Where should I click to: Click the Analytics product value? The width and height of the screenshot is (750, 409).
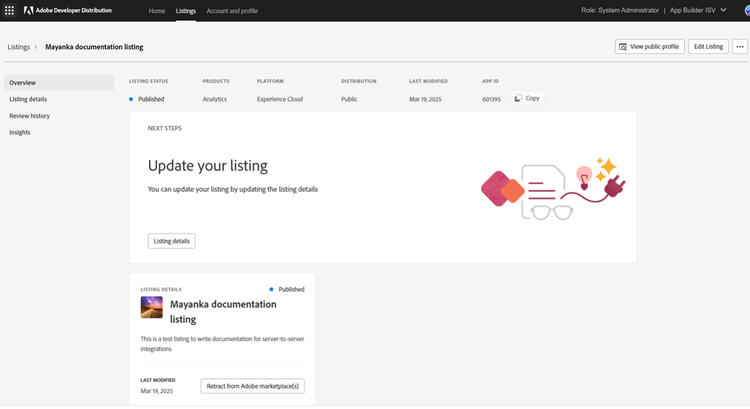point(215,99)
